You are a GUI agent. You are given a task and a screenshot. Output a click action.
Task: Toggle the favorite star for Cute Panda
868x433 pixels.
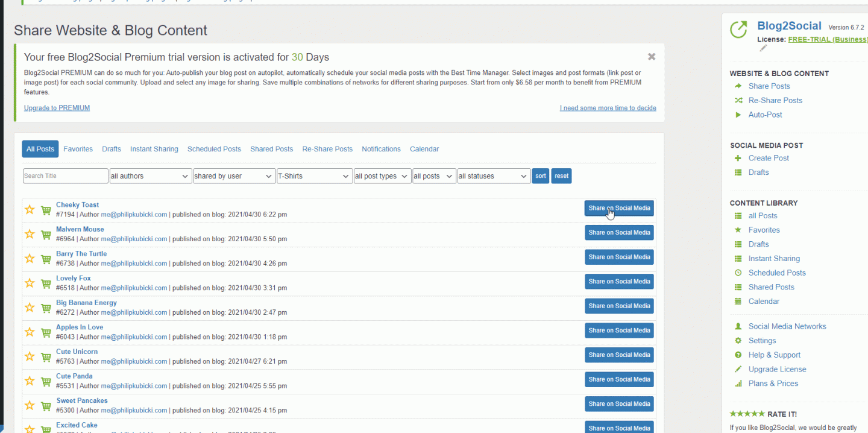[x=30, y=381]
